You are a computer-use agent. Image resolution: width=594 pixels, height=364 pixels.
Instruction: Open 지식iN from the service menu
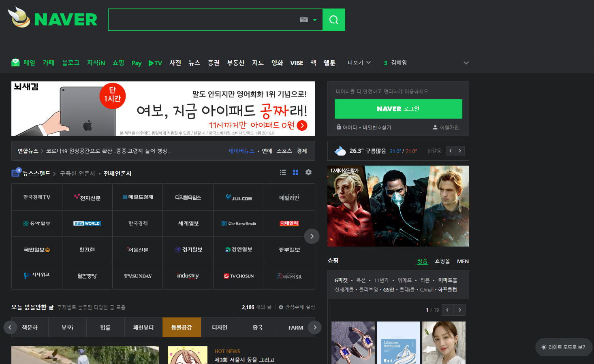[x=96, y=63]
